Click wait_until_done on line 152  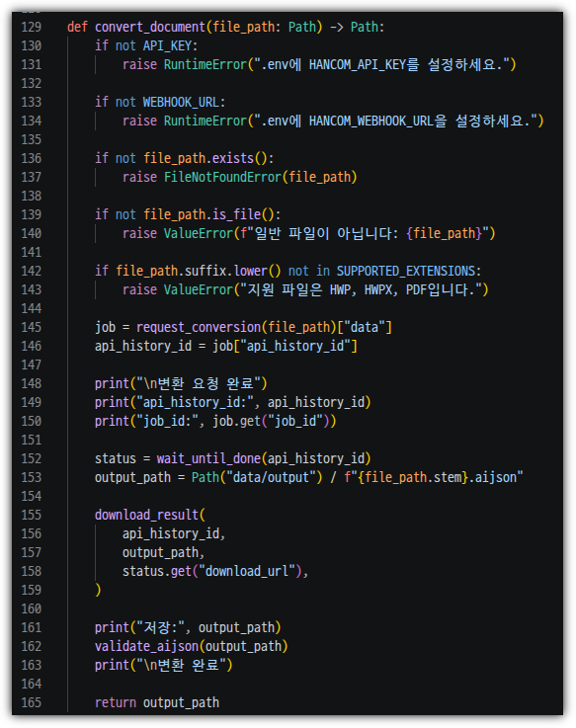[208, 458]
